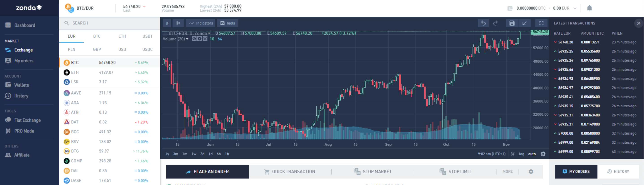Open My orders in sidebar
This screenshot has width=644, height=185.
(24, 61)
